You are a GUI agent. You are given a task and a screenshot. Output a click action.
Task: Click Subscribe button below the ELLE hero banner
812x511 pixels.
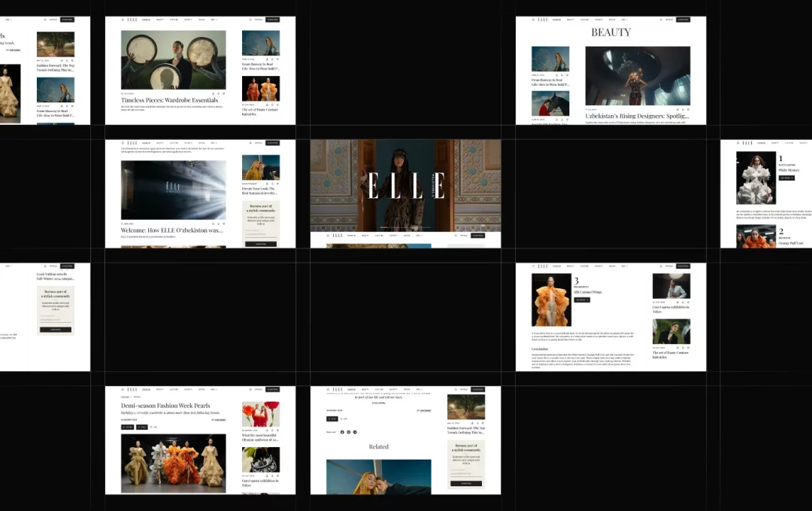(x=477, y=236)
